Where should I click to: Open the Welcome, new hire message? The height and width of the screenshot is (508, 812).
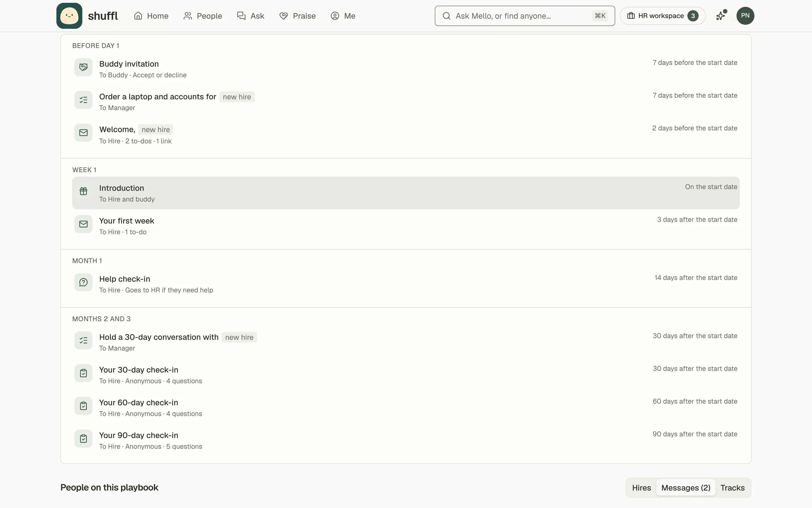tap(406, 134)
